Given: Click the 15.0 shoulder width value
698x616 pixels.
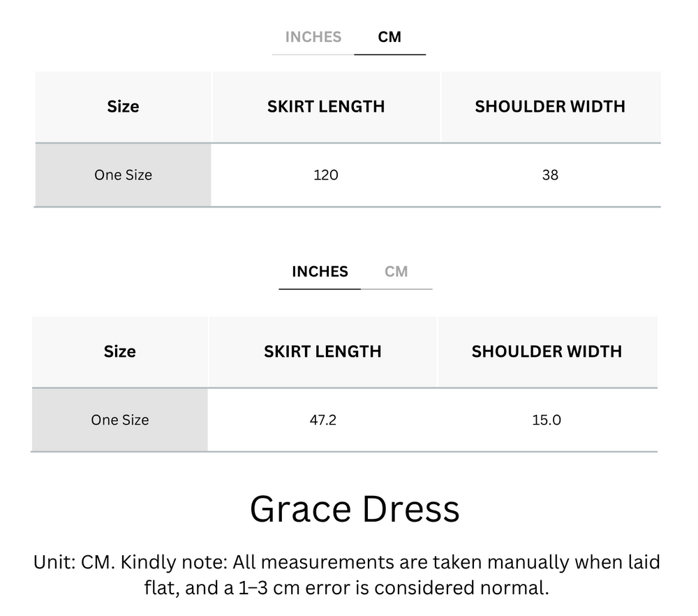Looking at the screenshot, I should [x=547, y=420].
